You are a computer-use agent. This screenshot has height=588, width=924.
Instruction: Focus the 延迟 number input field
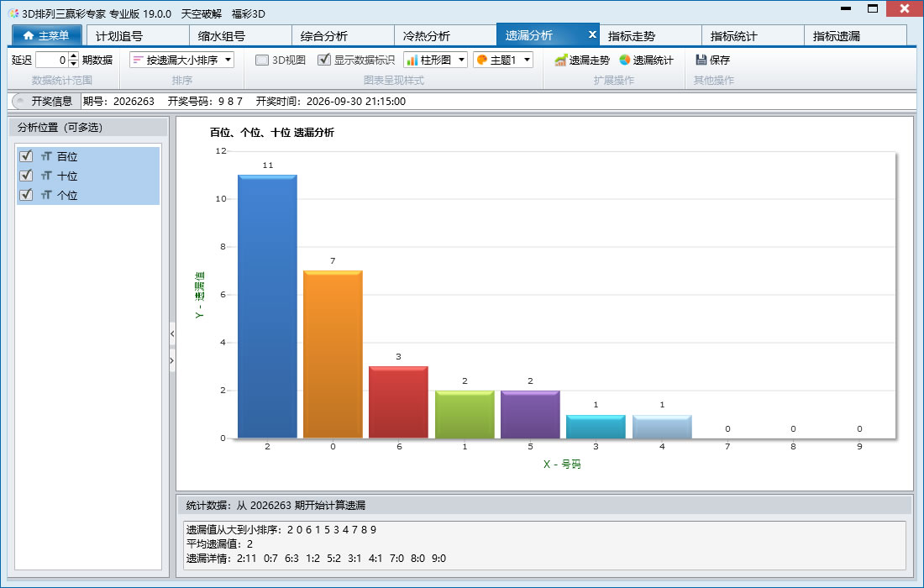click(52, 60)
